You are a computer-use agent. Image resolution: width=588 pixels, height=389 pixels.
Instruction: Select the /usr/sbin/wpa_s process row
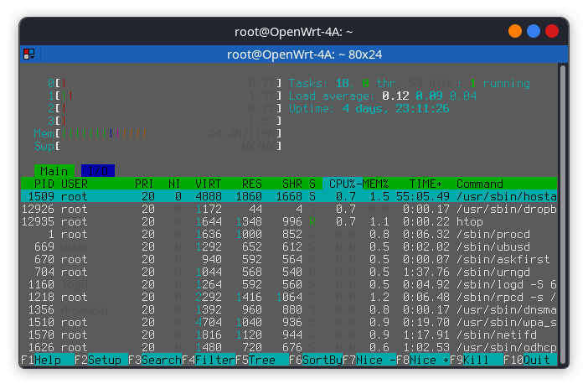pyautogui.click(x=289, y=322)
